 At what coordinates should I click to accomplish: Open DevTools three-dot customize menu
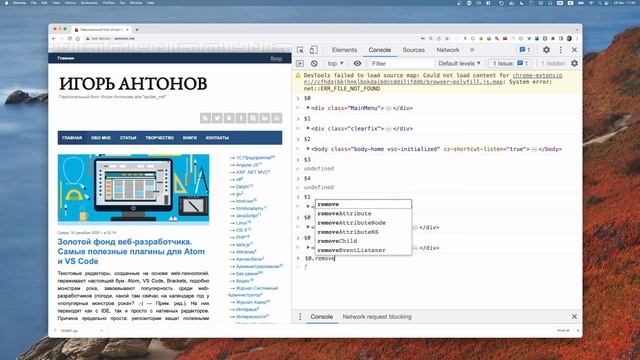[x=560, y=50]
